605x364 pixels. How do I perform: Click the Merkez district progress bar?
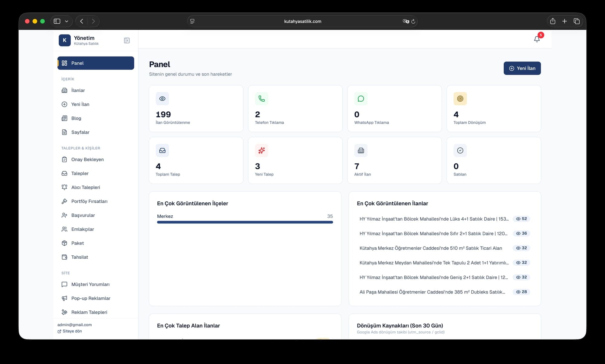pyautogui.click(x=245, y=222)
